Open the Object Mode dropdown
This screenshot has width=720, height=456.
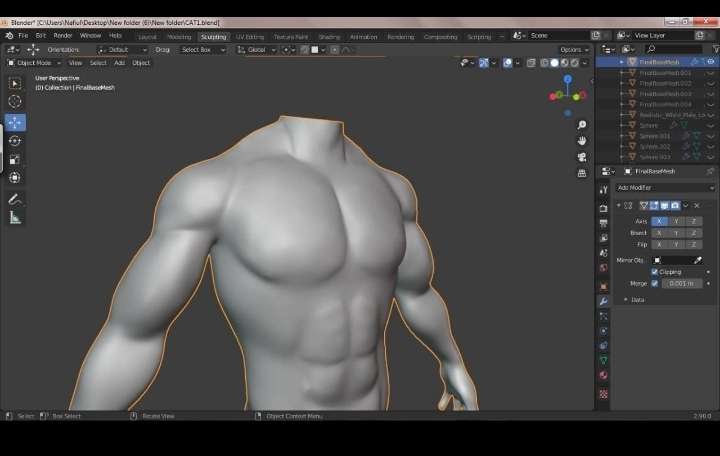pos(34,63)
